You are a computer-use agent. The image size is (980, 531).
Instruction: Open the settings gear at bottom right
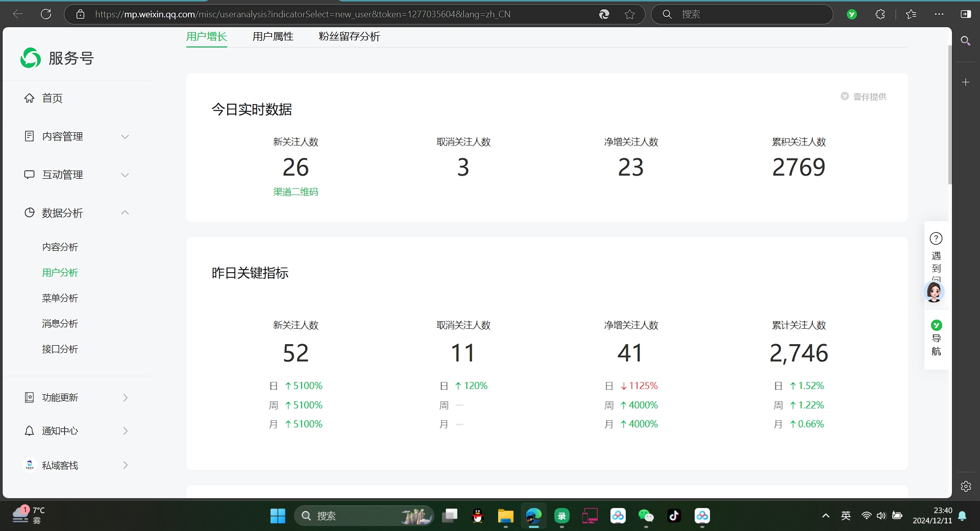click(x=966, y=487)
